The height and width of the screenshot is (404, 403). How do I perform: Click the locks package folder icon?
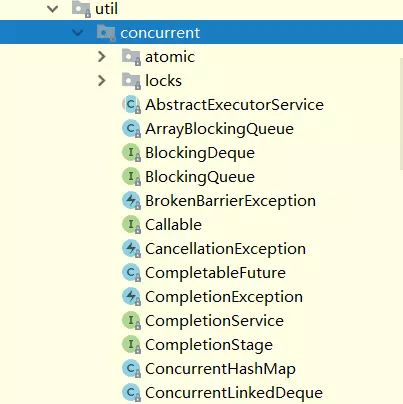pyautogui.click(x=131, y=81)
